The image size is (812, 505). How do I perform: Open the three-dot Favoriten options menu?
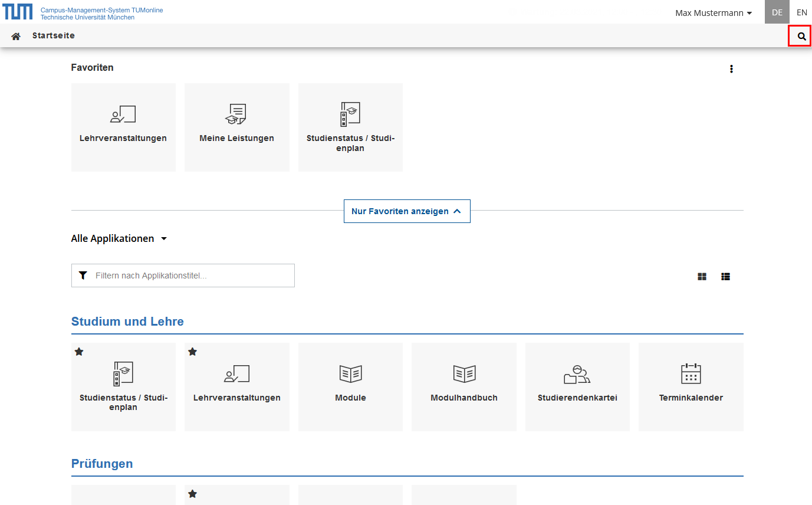click(x=731, y=69)
